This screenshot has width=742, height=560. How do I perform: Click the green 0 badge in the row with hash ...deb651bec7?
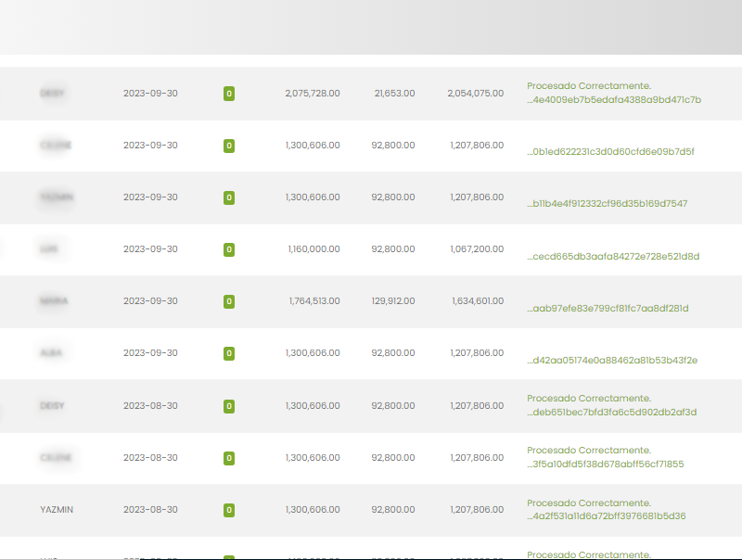click(228, 406)
